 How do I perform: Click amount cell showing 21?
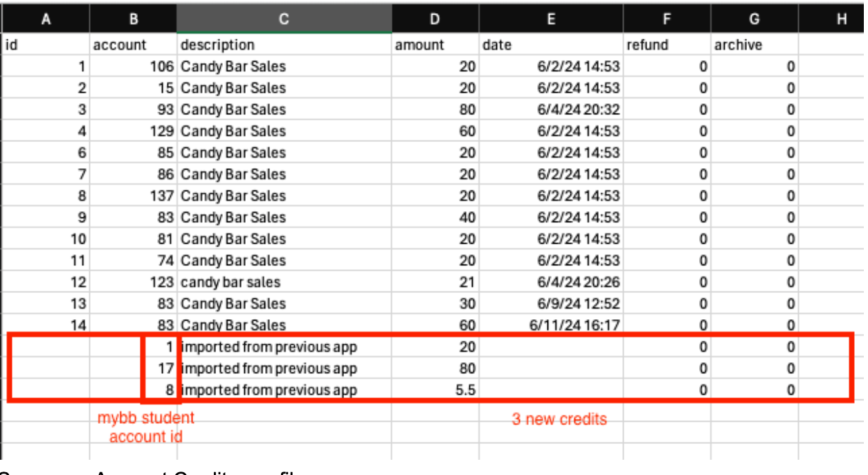[435, 282]
